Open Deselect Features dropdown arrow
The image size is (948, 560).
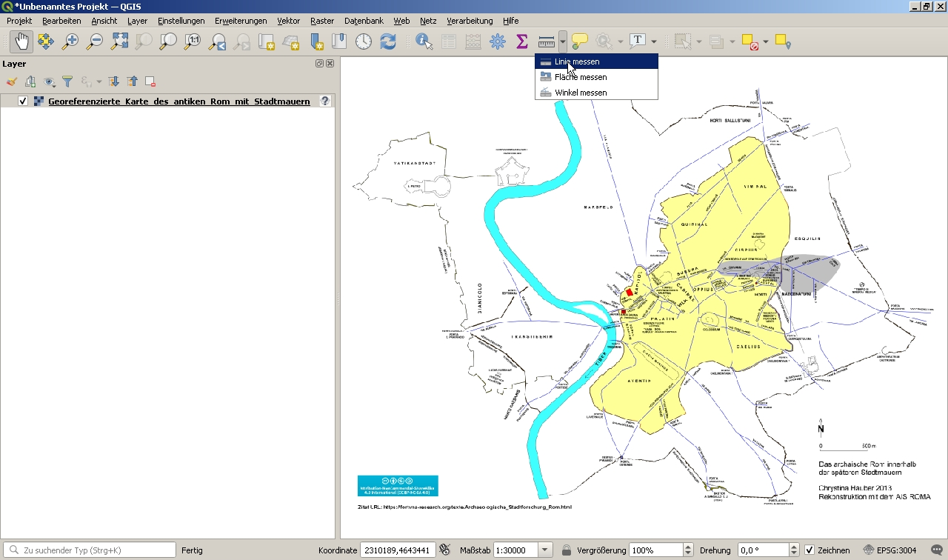coord(766,41)
